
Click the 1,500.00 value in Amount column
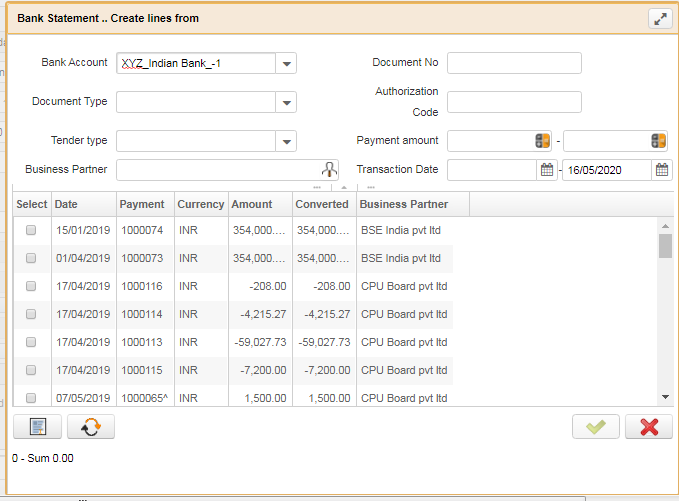265,398
